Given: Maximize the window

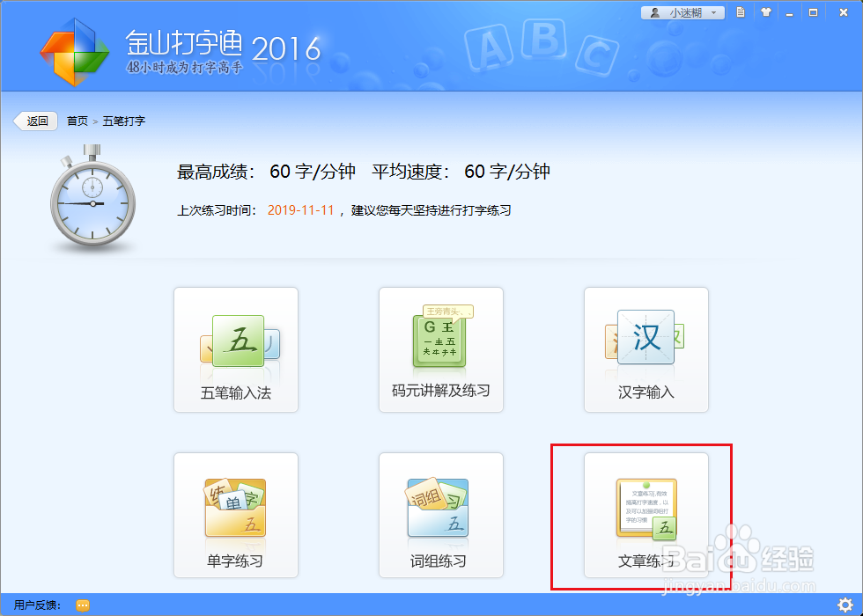Looking at the screenshot, I should 813,12.
